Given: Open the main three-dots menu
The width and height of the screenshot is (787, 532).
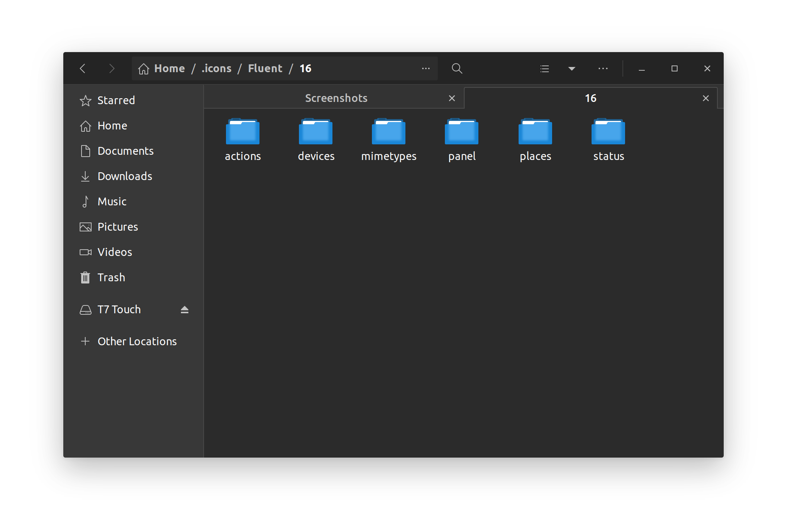Looking at the screenshot, I should tap(603, 68).
